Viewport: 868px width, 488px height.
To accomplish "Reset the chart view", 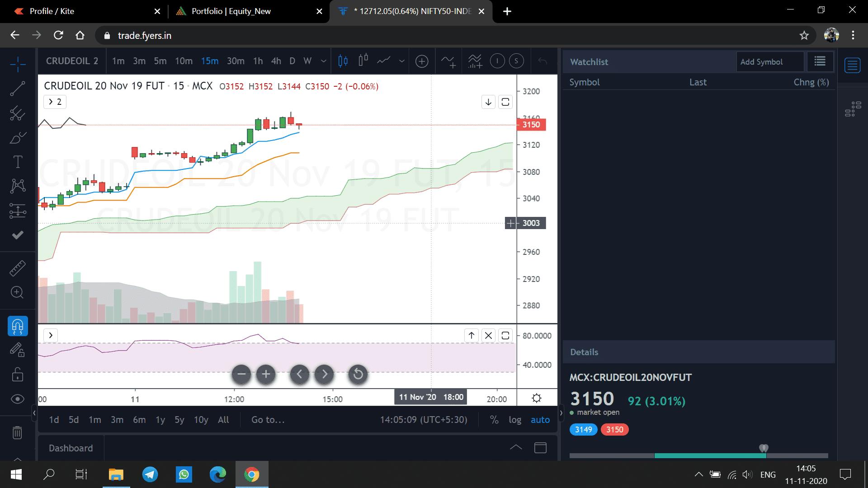I will click(x=358, y=374).
